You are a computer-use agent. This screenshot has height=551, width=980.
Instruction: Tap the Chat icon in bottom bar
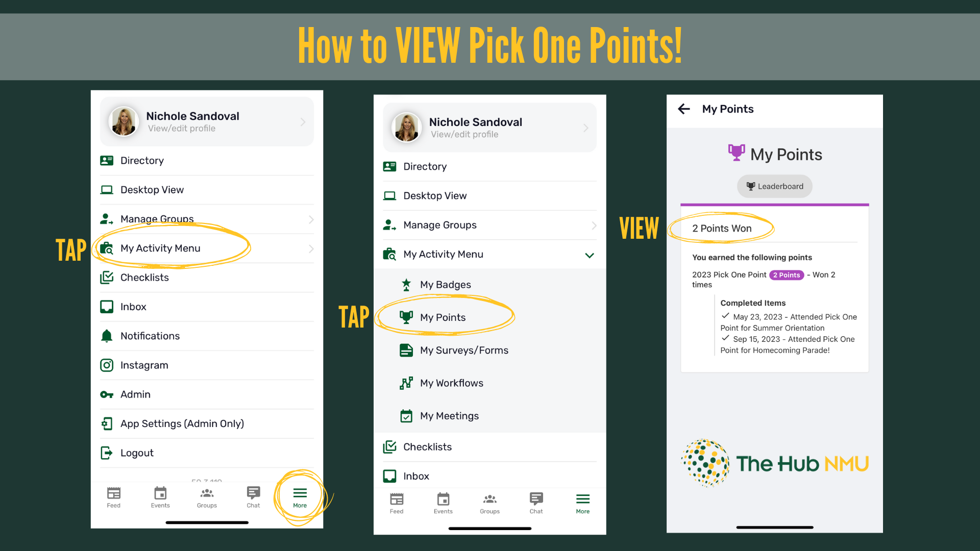(x=253, y=496)
